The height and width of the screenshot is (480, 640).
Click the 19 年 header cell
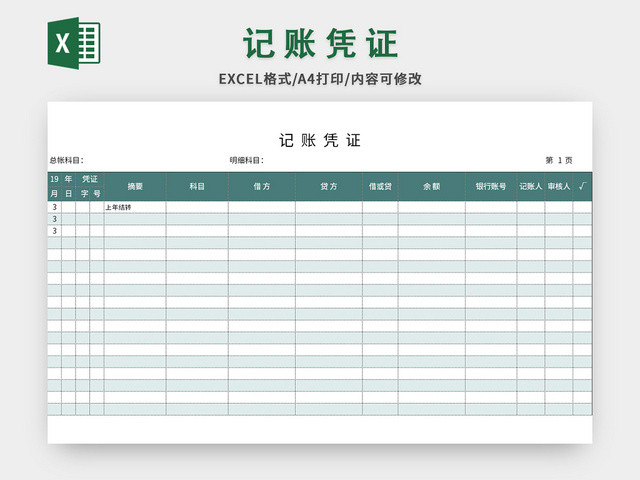coord(61,179)
